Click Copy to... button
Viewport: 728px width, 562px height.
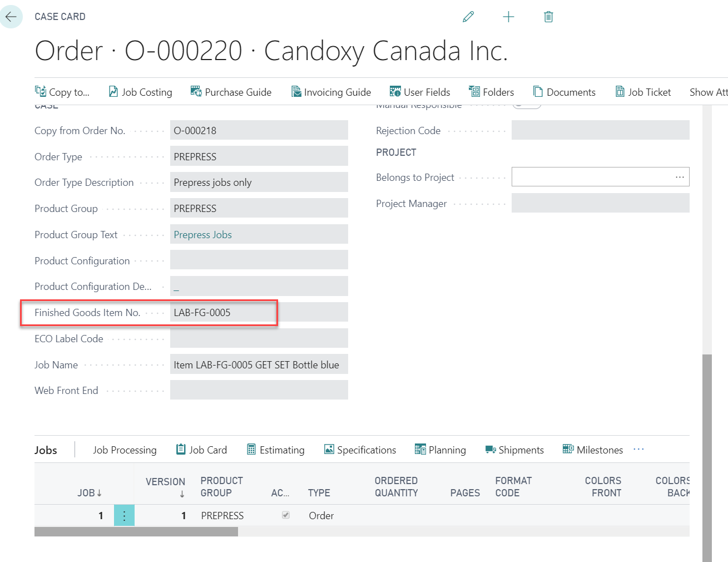(62, 92)
